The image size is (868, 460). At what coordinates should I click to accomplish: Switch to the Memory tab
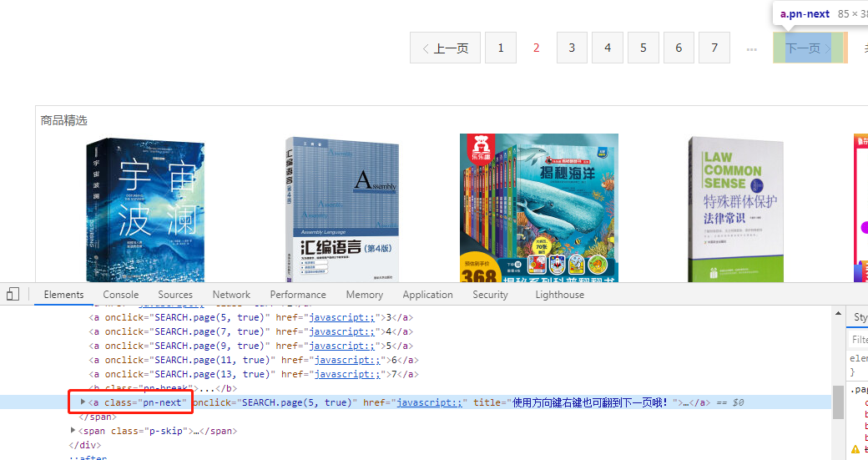pos(364,295)
